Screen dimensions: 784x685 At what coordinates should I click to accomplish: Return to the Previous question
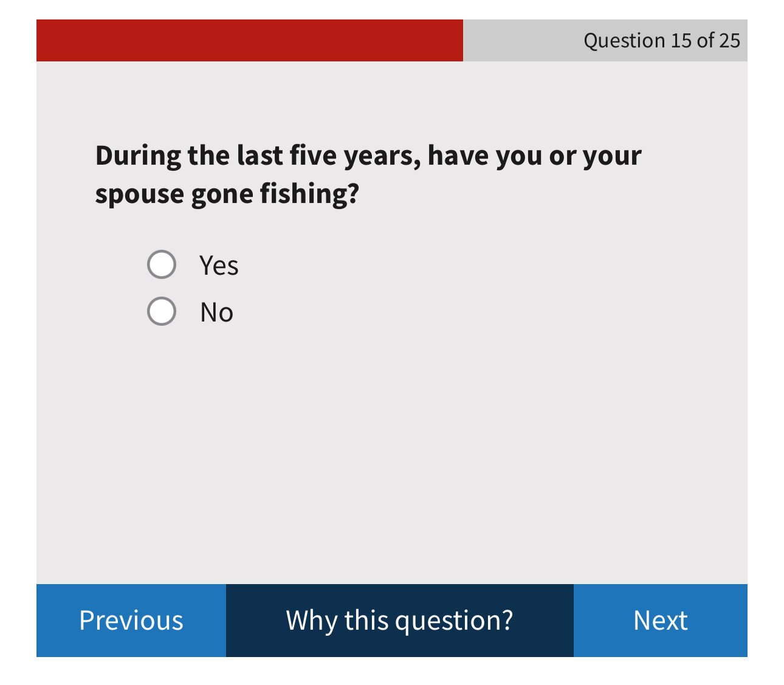point(131,620)
